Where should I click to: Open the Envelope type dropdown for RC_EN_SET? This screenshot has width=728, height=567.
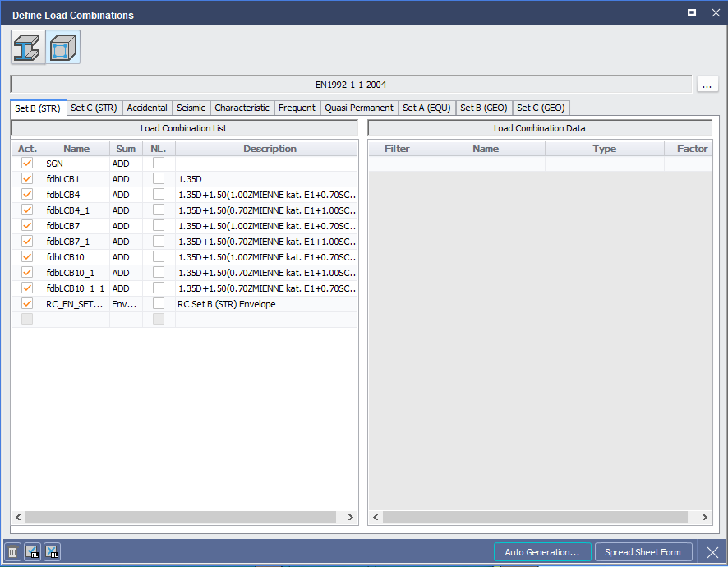(x=124, y=304)
